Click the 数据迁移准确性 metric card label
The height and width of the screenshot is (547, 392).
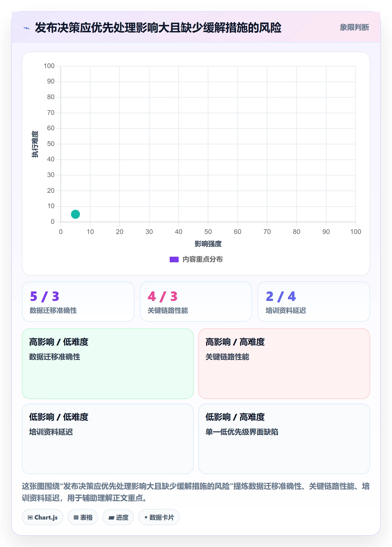[x=53, y=310]
